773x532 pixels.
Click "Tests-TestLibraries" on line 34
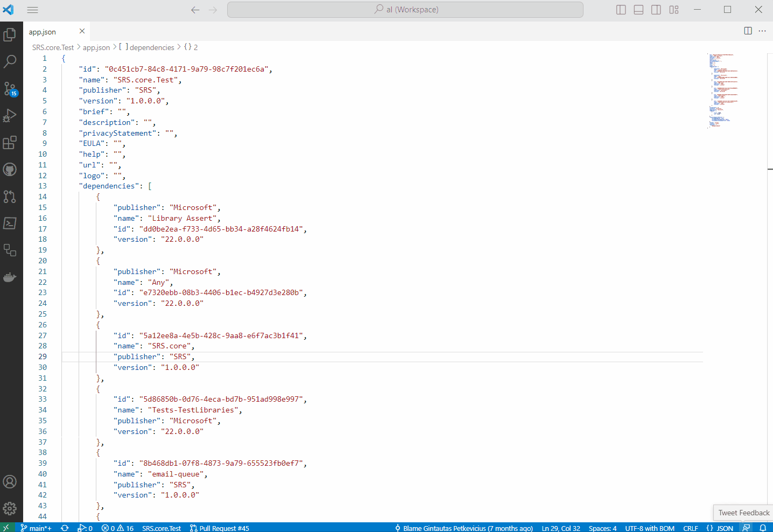point(193,410)
